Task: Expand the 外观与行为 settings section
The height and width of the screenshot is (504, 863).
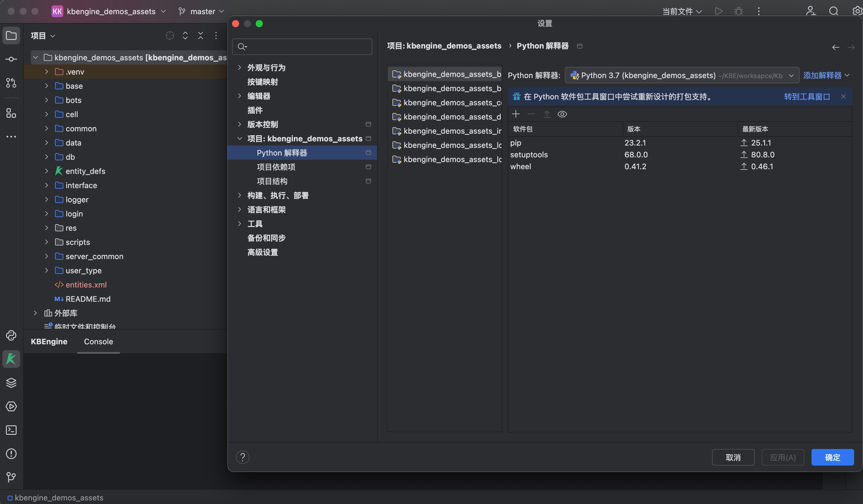Action: click(239, 67)
